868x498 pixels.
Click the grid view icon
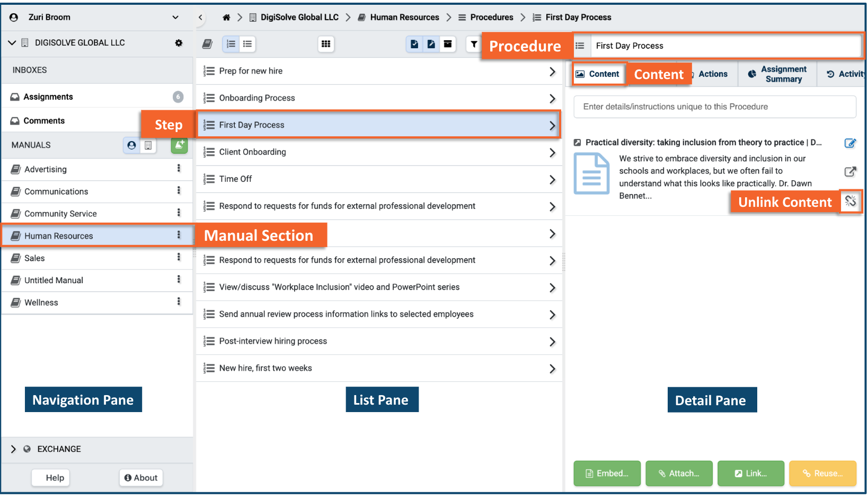coord(326,44)
